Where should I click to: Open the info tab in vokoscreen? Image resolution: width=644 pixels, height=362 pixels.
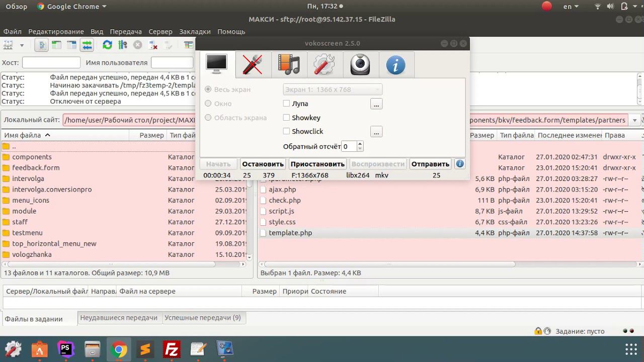pyautogui.click(x=396, y=64)
